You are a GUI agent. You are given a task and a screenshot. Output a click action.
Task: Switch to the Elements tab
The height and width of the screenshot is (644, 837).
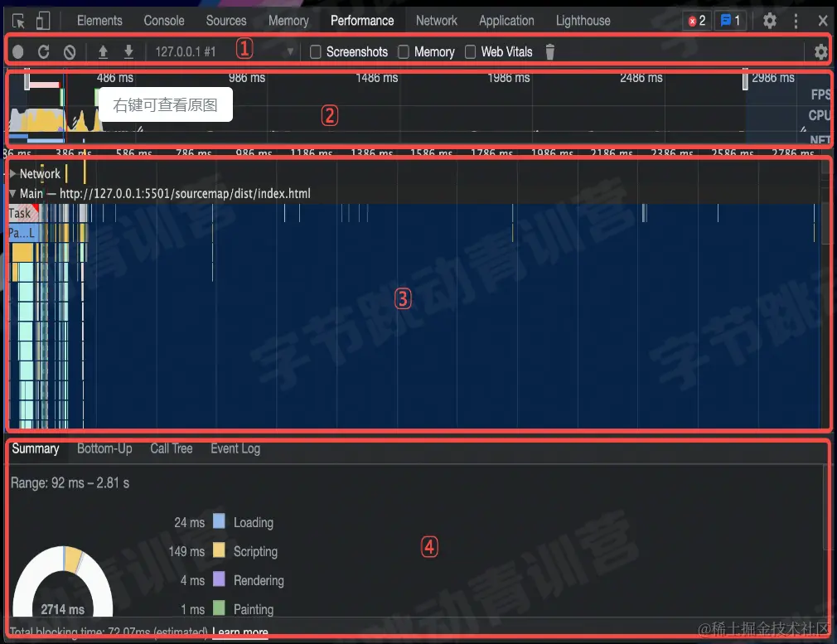click(x=99, y=21)
